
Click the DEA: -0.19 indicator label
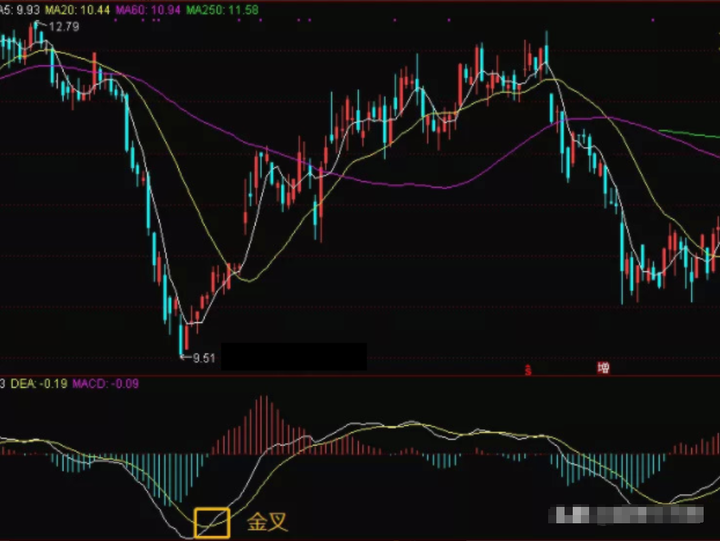click(39, 383)
